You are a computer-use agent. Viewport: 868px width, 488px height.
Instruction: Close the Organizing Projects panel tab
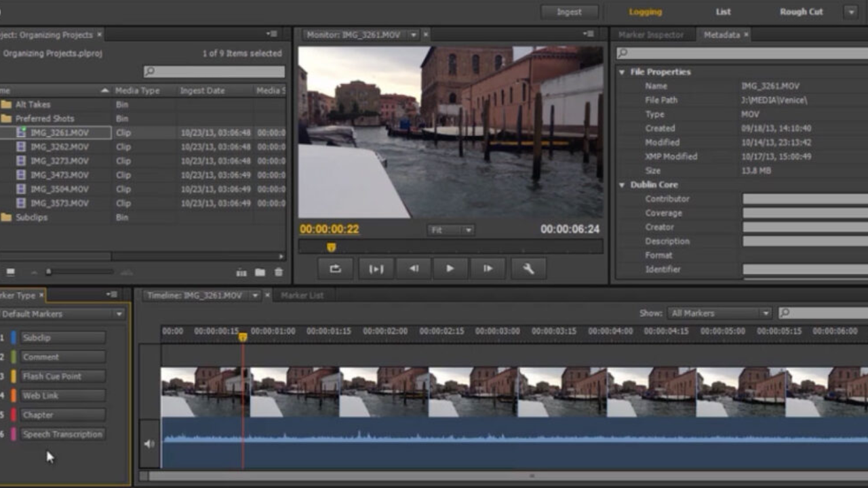coord(99,34)
